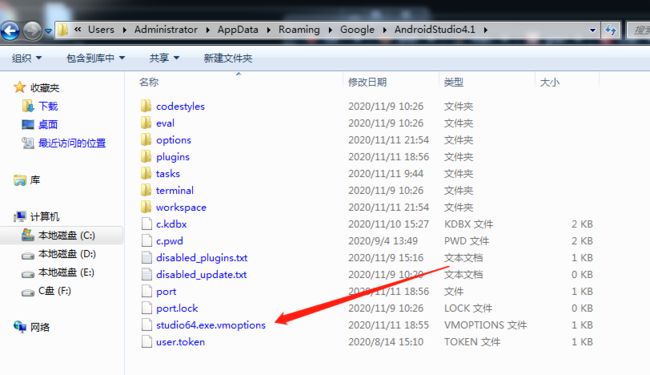Click the AppData breadcrumb segment
The height and width of the screenshot is (375, 650).
click(238, 30)
